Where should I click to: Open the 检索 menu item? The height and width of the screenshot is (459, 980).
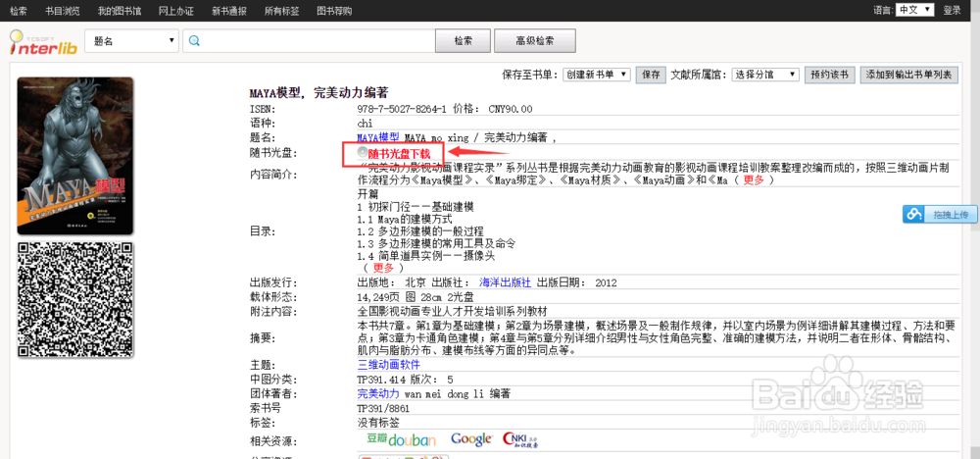tap(19, 11)
